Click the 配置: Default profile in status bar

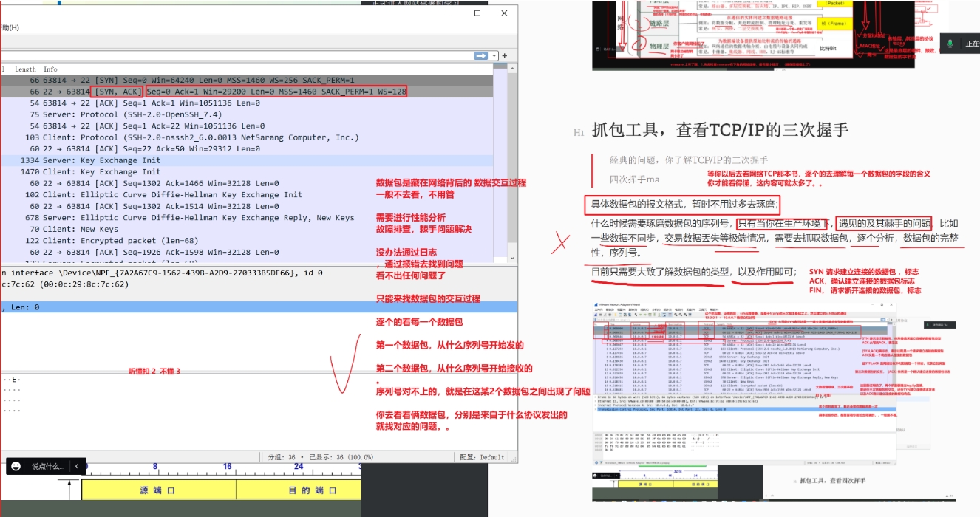(x=482, y=457)
